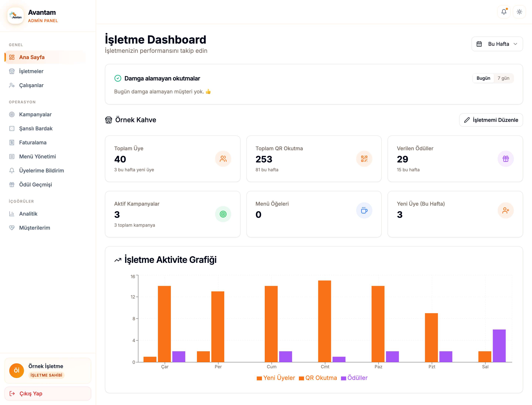532x405 pixels.
Task: Click '3 toplam kampanya' text
Action: point(135,225)
